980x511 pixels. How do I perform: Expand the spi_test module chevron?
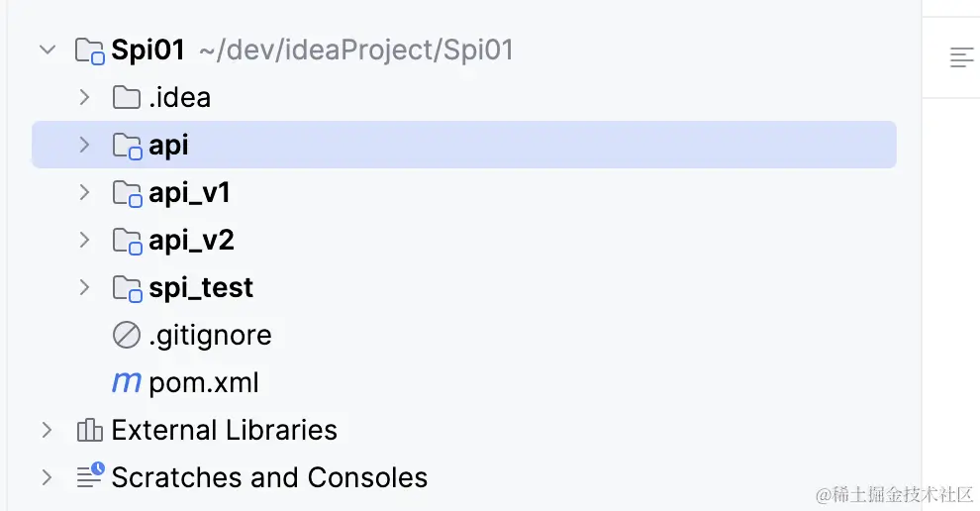coord(85,288)
